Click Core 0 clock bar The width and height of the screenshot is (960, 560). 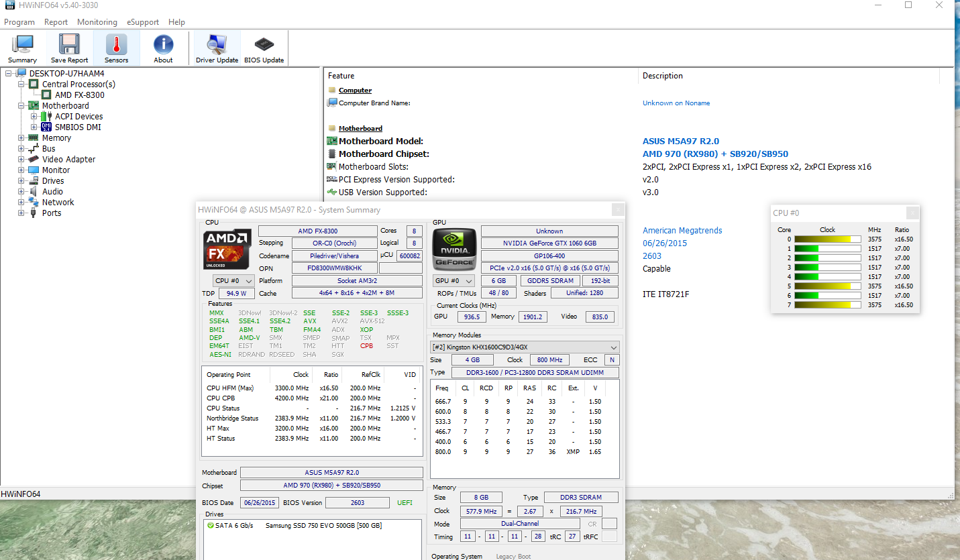point(827,239)
